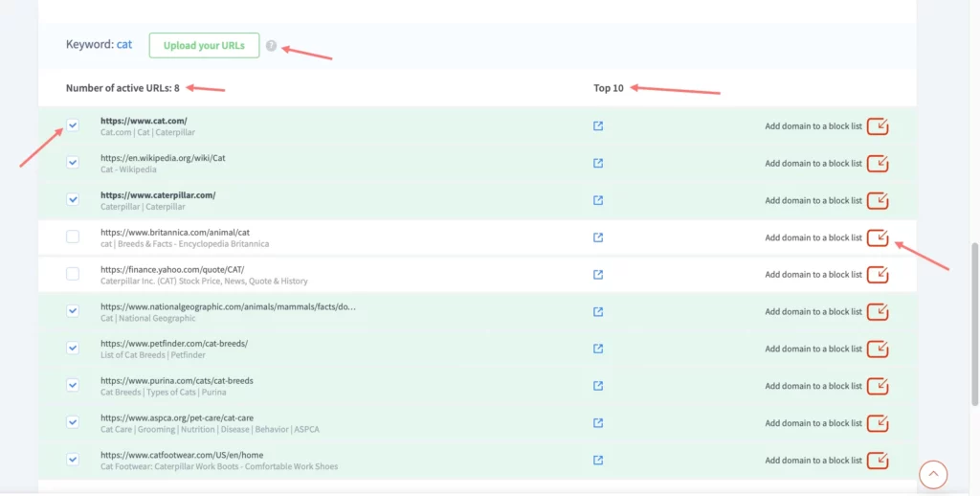Click the truncated nationalgeographic.com URL text
The height and width of the screenshot is (496, 980).
228,306
